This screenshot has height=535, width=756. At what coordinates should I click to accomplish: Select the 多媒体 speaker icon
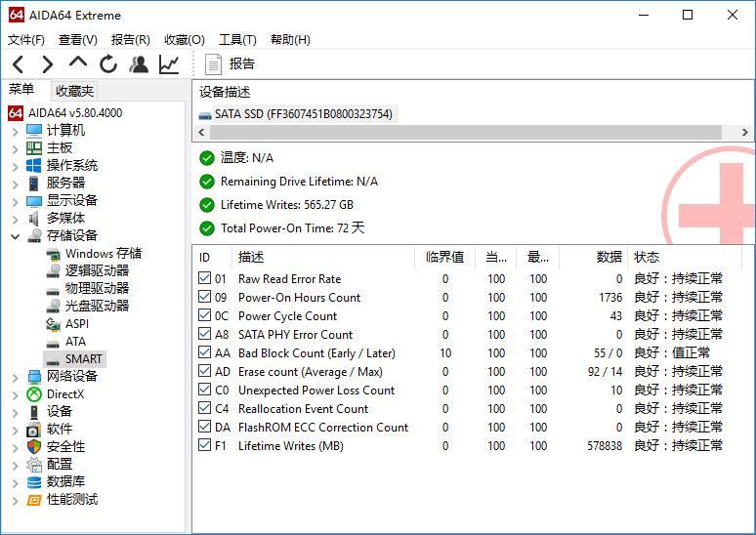33,219
